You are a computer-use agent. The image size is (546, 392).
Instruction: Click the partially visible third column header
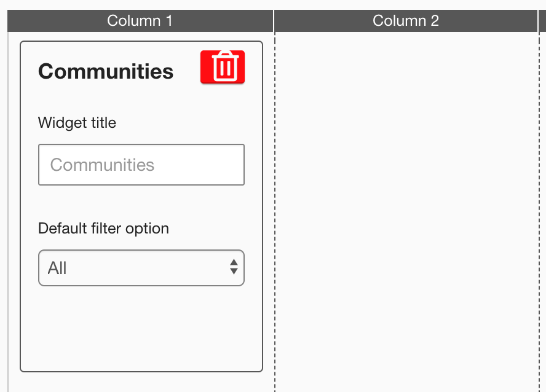pos(542,21)
